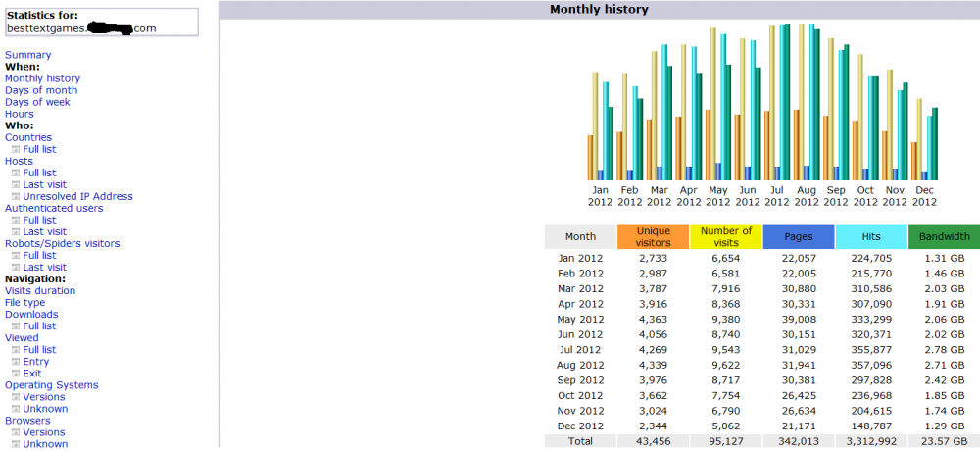Image resolution: width=980 pixels, height=451 pixels.
Task: Open Full list under Authenticated users
Action: pos(39,220)
